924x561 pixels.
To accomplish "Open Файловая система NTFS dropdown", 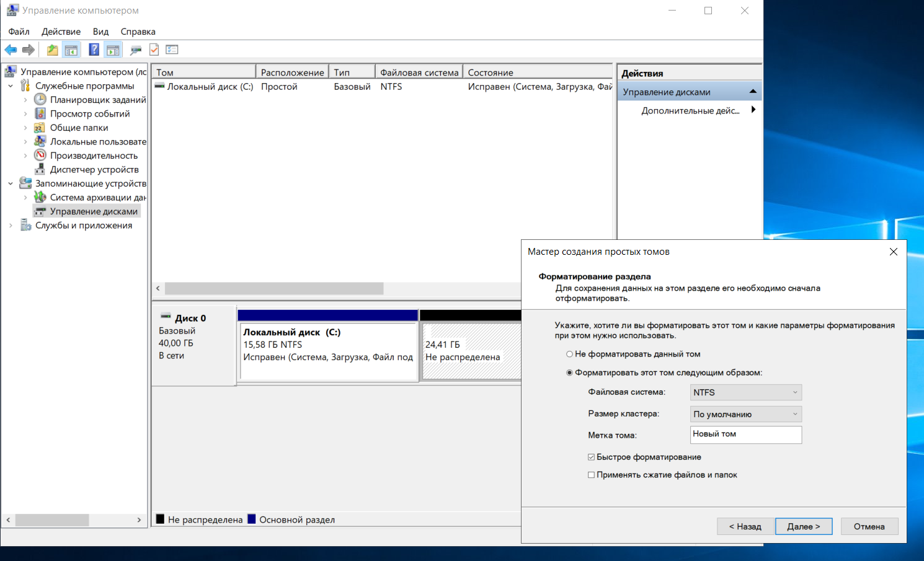I will [x=746, y=392].
